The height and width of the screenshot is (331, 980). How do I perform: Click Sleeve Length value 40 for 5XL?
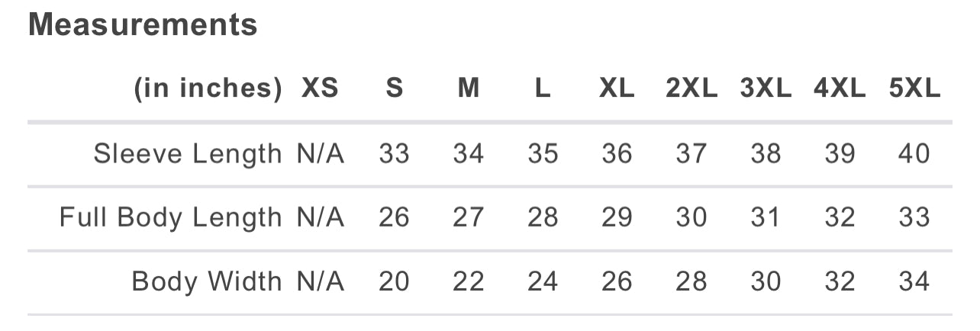[x=914, y=154]
